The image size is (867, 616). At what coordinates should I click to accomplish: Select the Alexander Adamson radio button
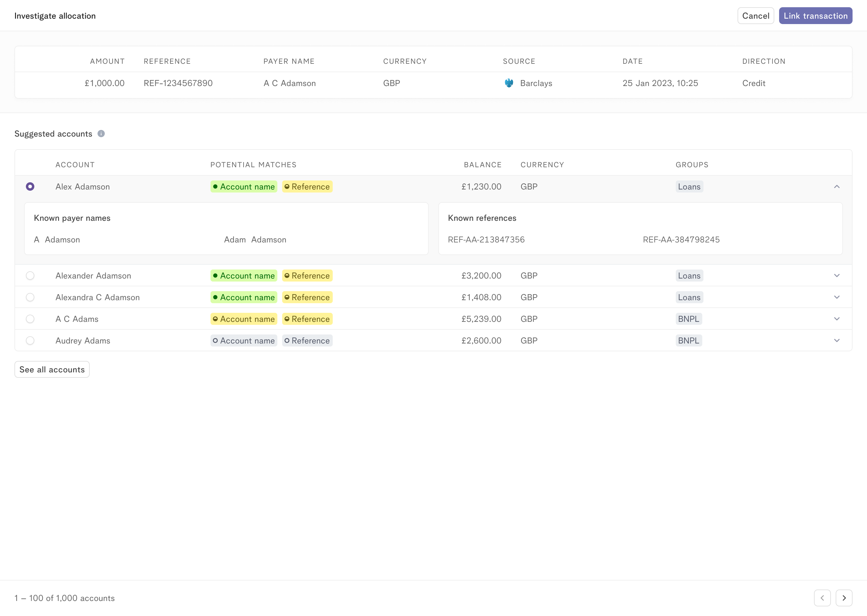click(30, 276)
